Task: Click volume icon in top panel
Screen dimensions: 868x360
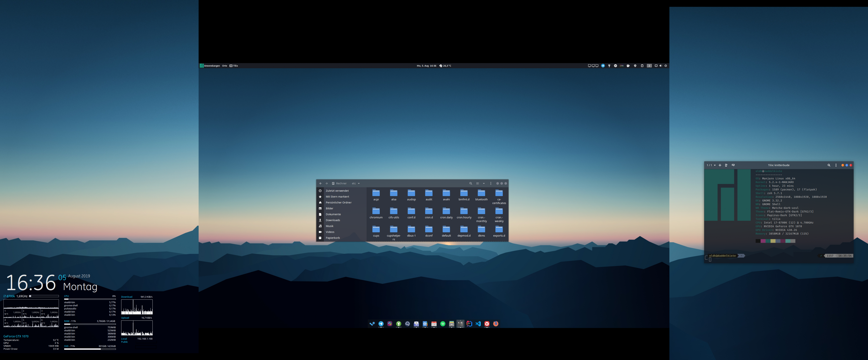Action: point(660,66)
